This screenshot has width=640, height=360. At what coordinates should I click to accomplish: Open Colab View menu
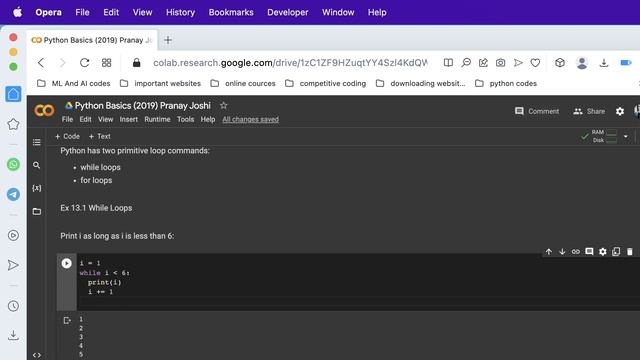[105, 119]
